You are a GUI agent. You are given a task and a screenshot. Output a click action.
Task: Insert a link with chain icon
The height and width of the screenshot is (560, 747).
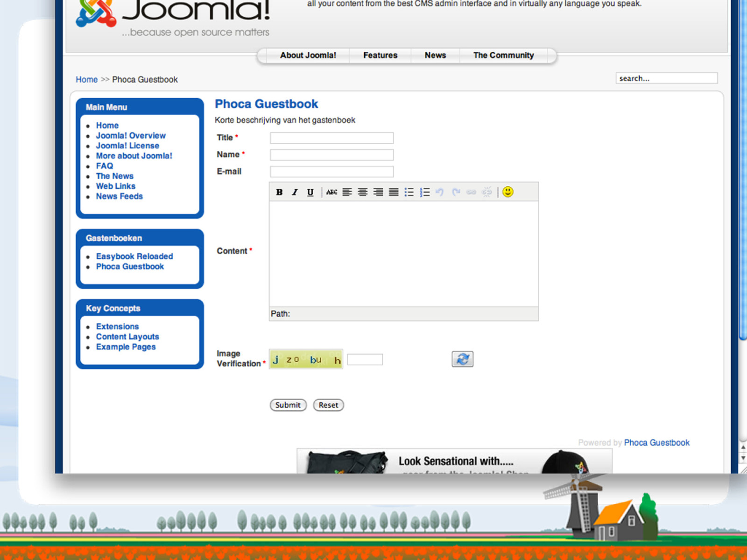tap(471, 192)
